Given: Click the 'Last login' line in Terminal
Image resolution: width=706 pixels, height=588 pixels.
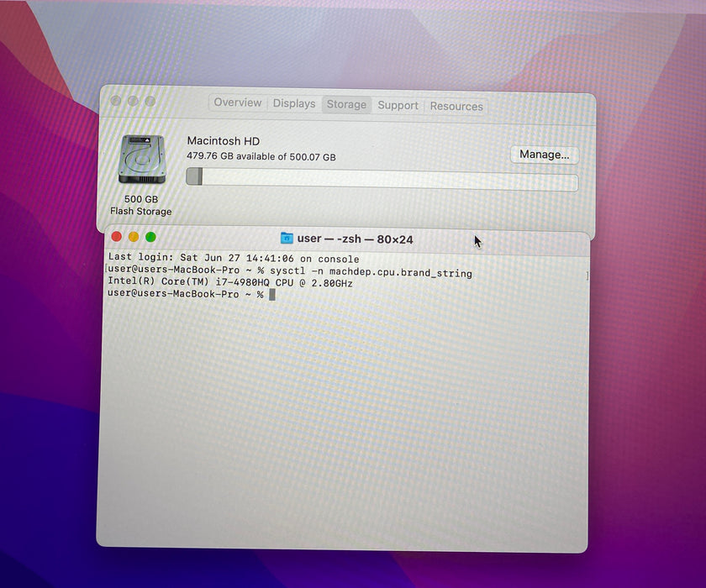Looking at the screenshot, I should pyautogui.click(x=234, y=258).
